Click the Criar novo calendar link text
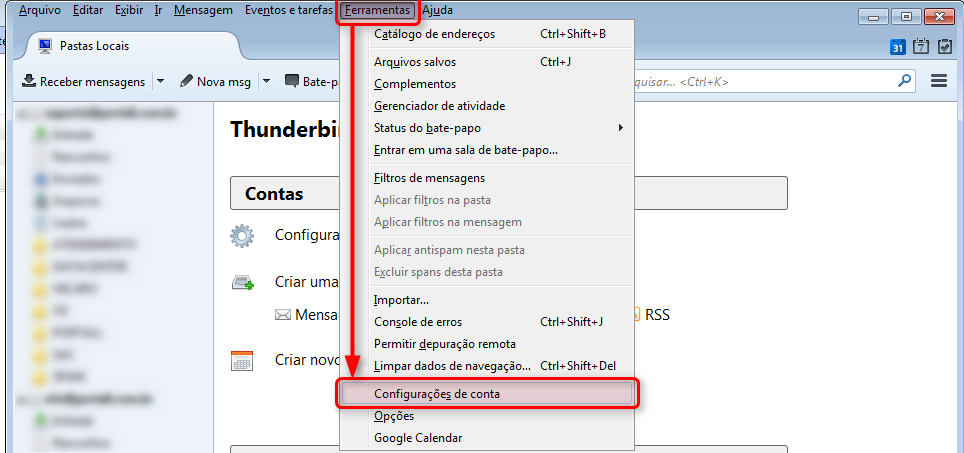The width and height of the screenshot is (964, 453). tap(308, 360)
